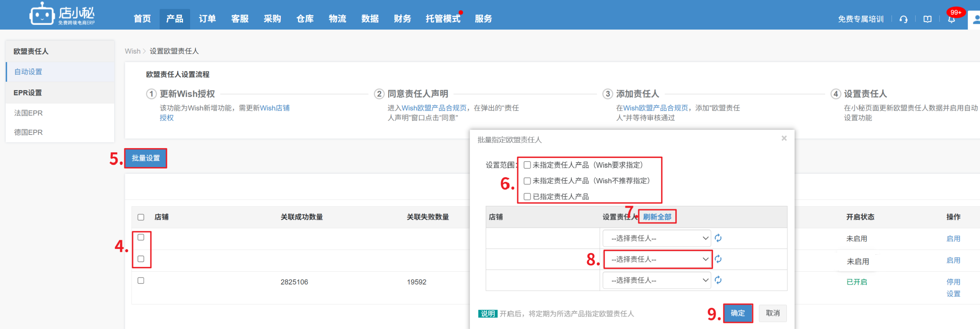Select 德国EPR in the left sidebar

pyautogui.click(x=29, y=132)
